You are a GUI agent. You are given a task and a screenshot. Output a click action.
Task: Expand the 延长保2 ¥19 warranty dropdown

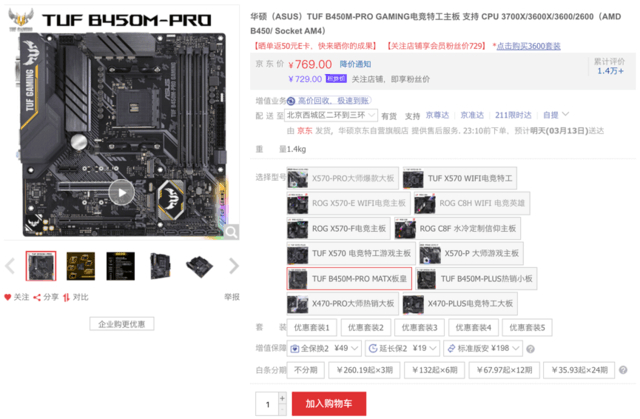click(402, 348)
